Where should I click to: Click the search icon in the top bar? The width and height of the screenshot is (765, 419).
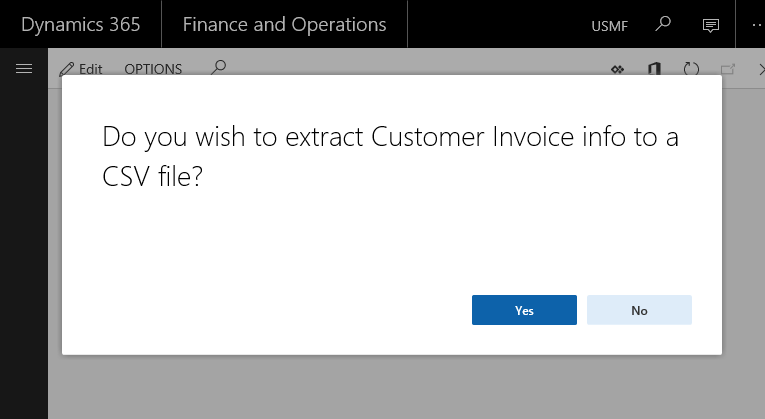663,24
